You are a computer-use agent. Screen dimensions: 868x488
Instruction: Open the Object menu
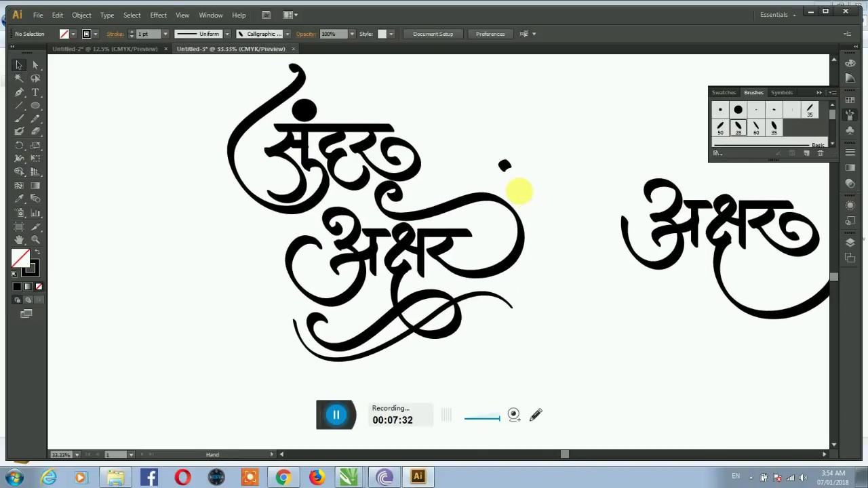pos(81,15)
